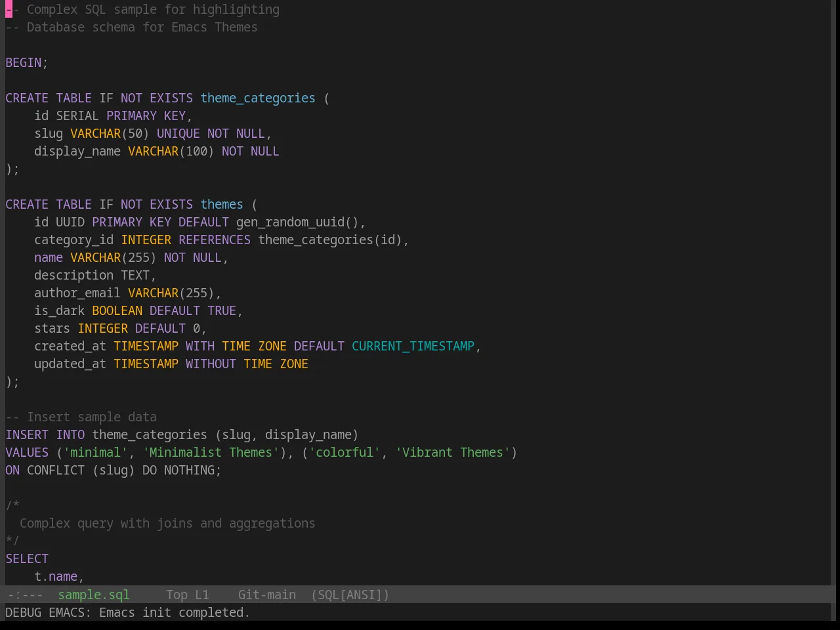Viewport: 840px width, 630px height.
Task: Click the CONFLICT keyword
Action: click(x=56, y=470)
